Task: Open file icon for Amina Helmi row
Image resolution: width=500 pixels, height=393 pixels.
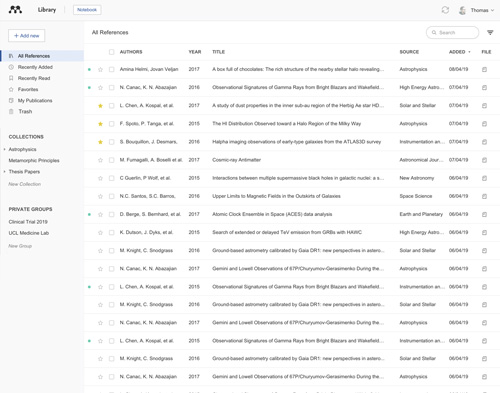Action: coord(484,69)
